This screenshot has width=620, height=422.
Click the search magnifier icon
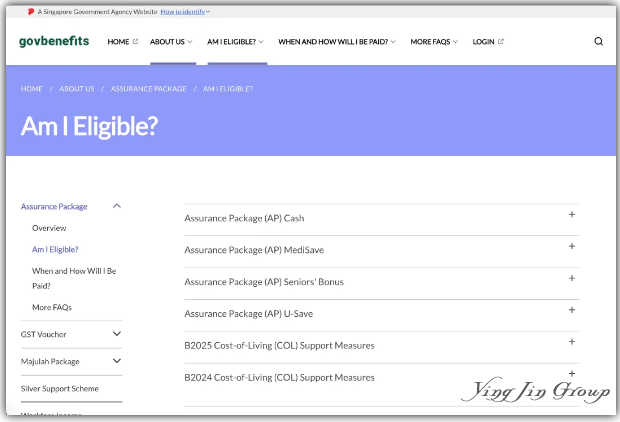pyautogui.click(x=598, y=42)
